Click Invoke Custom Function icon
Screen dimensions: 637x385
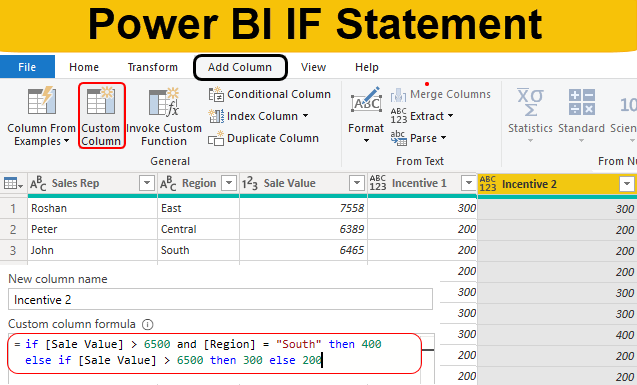pyautogui.click(x=164, y=102)
